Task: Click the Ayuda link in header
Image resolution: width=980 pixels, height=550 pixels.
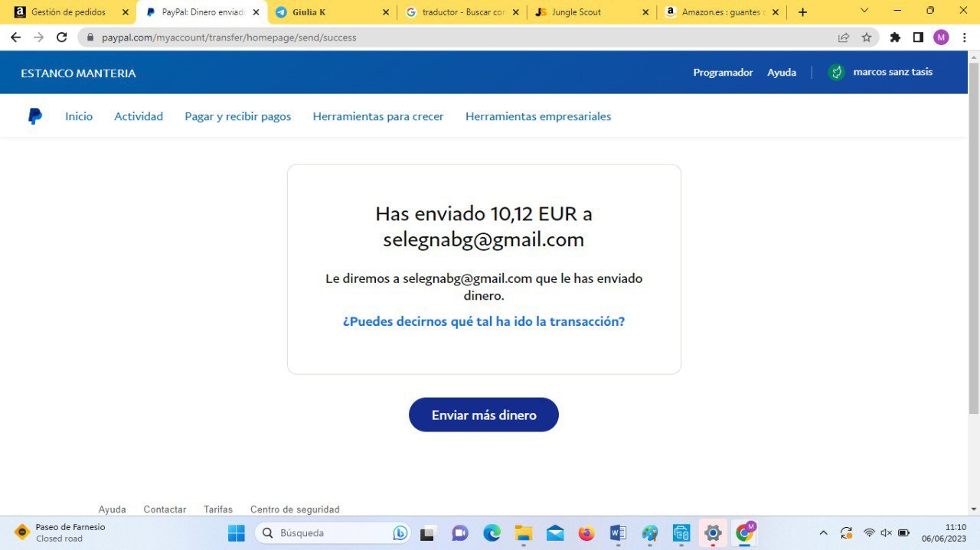Action: click(782, 73)
